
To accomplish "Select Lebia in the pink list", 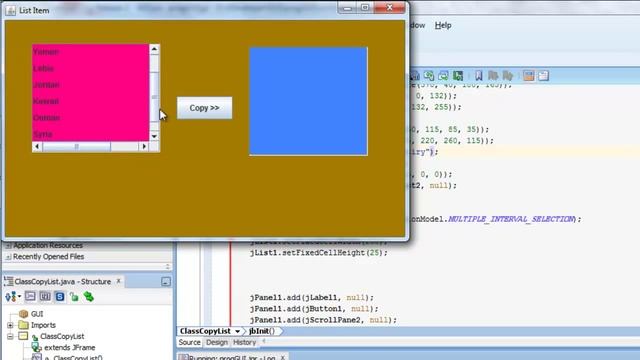I will [90, 69].
